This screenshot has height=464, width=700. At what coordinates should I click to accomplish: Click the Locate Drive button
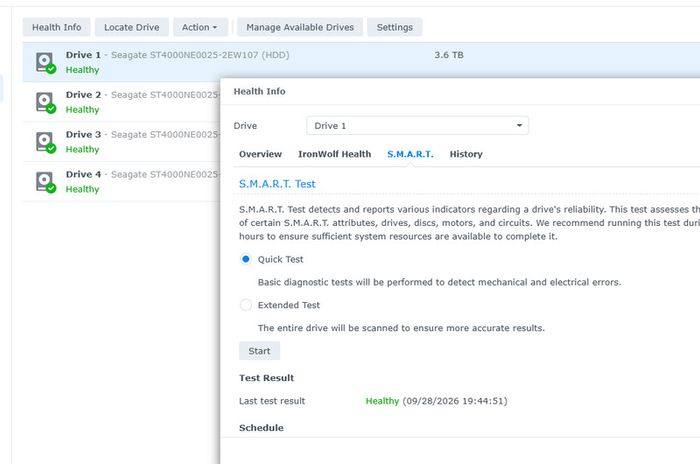tap(132, 27)
